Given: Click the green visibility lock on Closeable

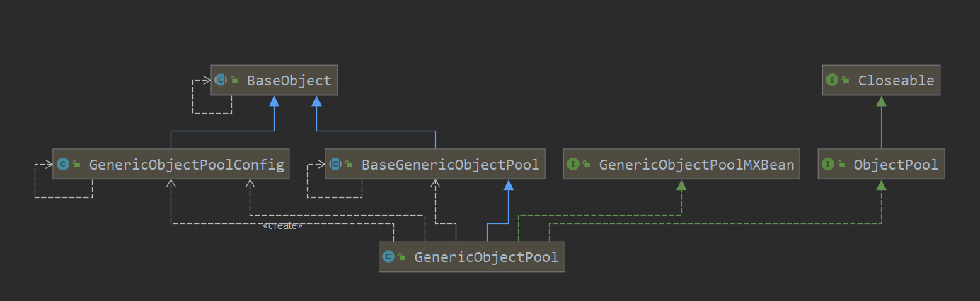Looking at the screenshot, I should point(846,81).
